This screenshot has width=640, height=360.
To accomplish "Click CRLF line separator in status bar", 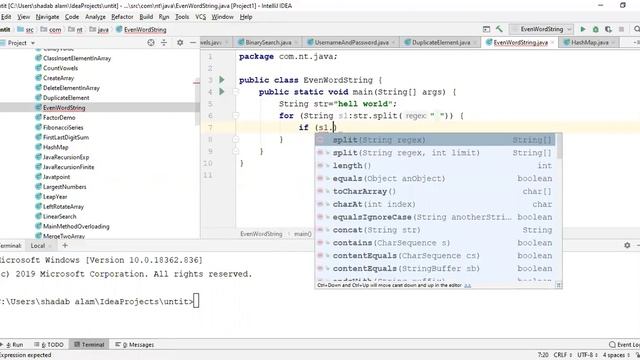I will 562,355.
